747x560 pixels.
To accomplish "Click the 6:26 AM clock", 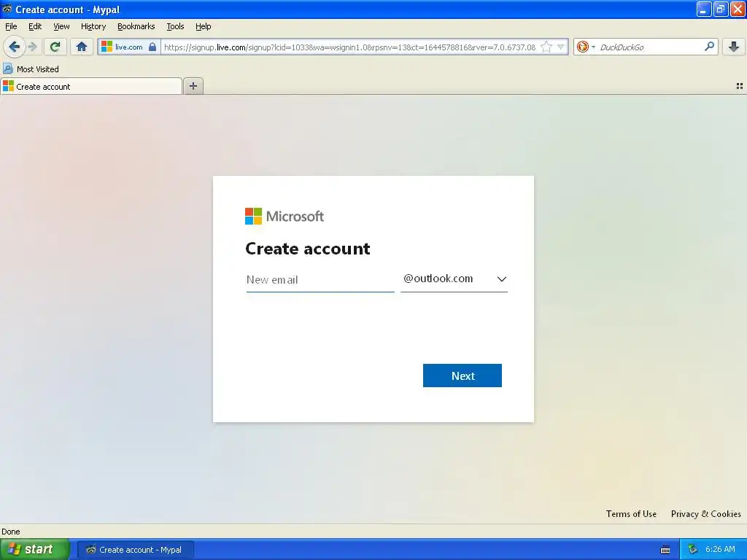I will click(x=720, y=549).
